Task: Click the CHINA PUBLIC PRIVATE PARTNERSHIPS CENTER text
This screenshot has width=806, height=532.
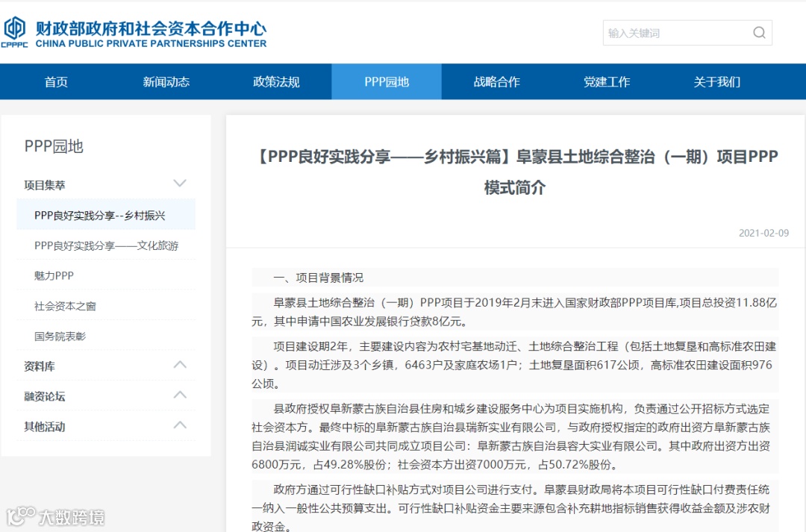Action: 151,44
